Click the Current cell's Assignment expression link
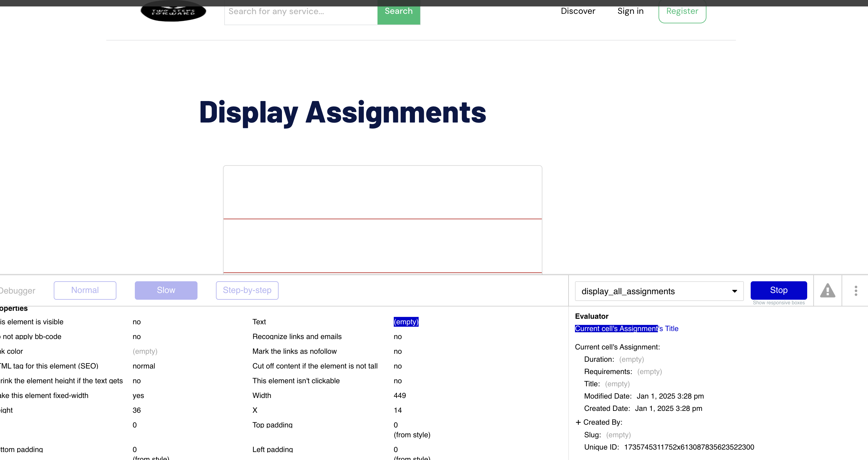The height and width of the screenshot is (460, 868). [616, 329]
